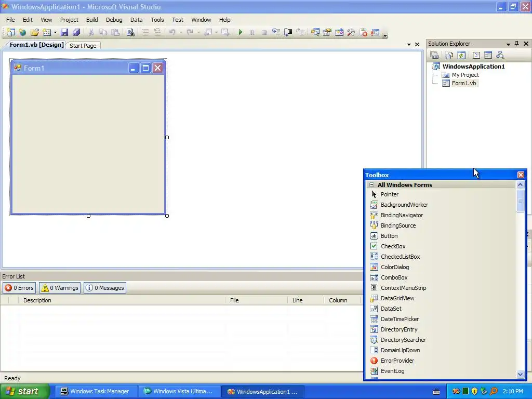Select the Button control in the Toolbox
This screenshot has width=532, height=399.
[442, 236]
